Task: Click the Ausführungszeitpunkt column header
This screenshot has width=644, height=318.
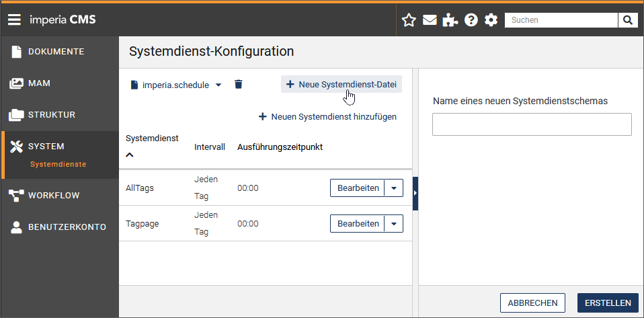Action: pyautogui.click(x=280, y=147)
